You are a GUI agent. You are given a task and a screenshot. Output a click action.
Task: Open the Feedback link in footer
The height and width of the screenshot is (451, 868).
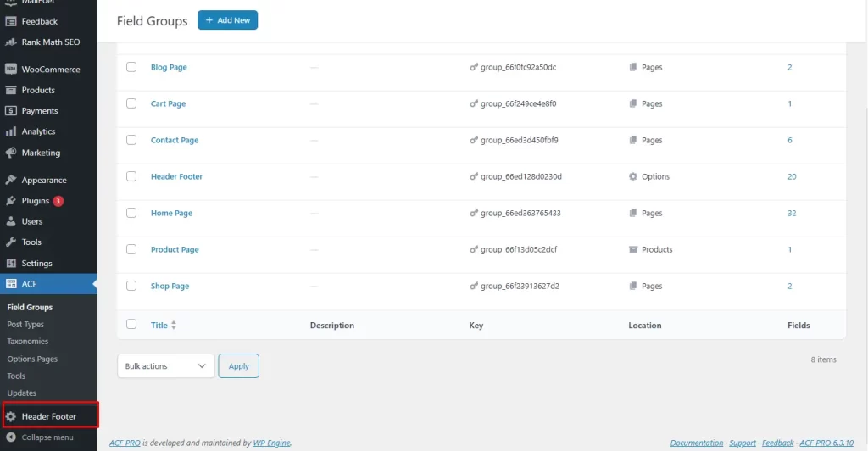click(777, 443)
